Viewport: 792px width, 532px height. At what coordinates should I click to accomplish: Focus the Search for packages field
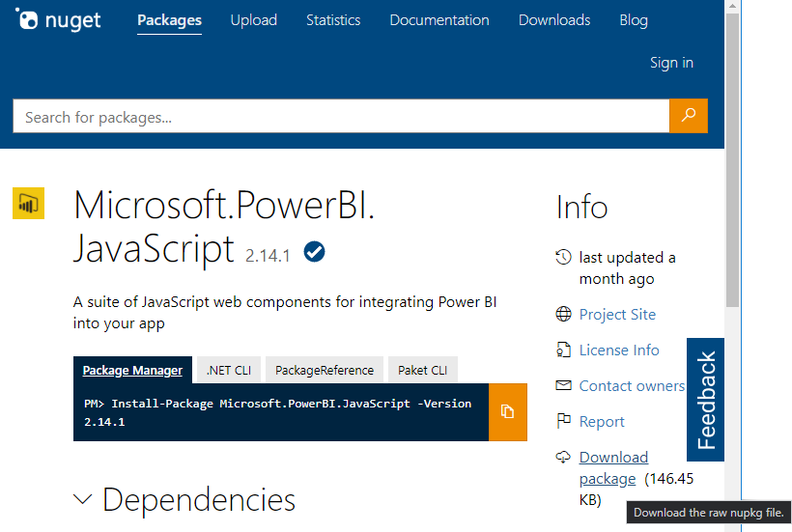point(340,117)
